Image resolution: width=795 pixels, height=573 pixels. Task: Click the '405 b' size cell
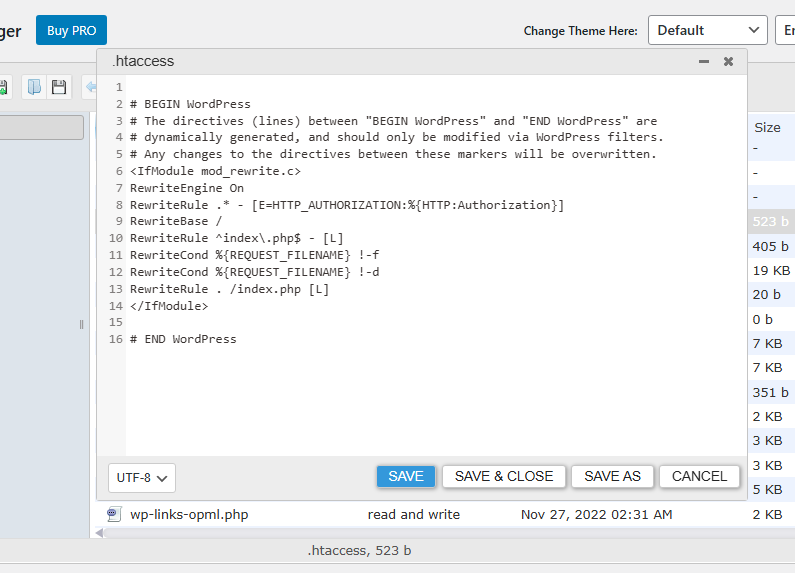(x=770, y=246)
